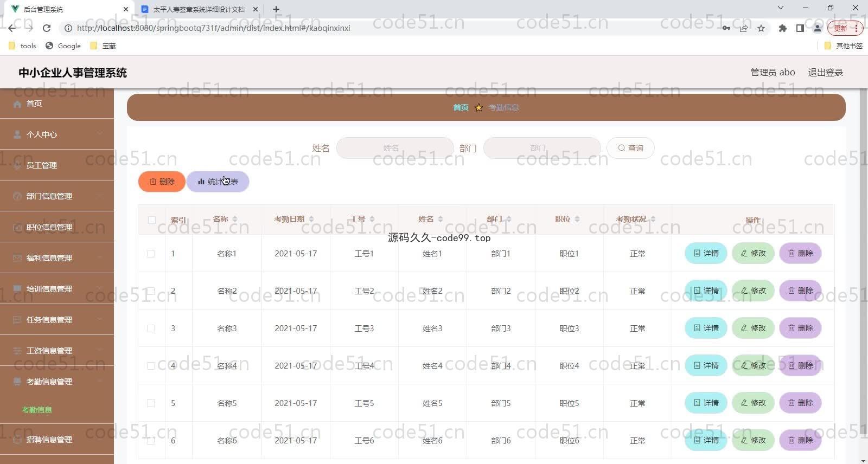Viewport: 868px width, 464px height.
Task: Sort table by 考勤日期 column arrows
Action: pos(311,219)
